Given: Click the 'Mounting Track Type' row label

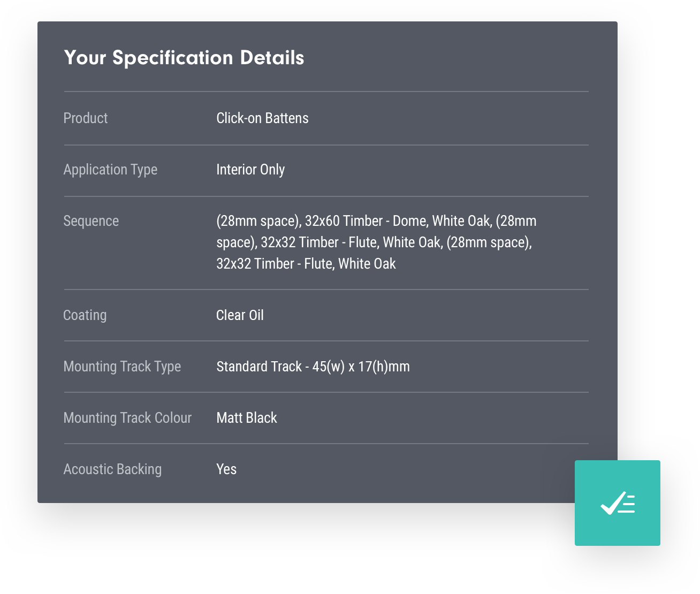Looking at the screenshot, I should [x=122, y=367].
